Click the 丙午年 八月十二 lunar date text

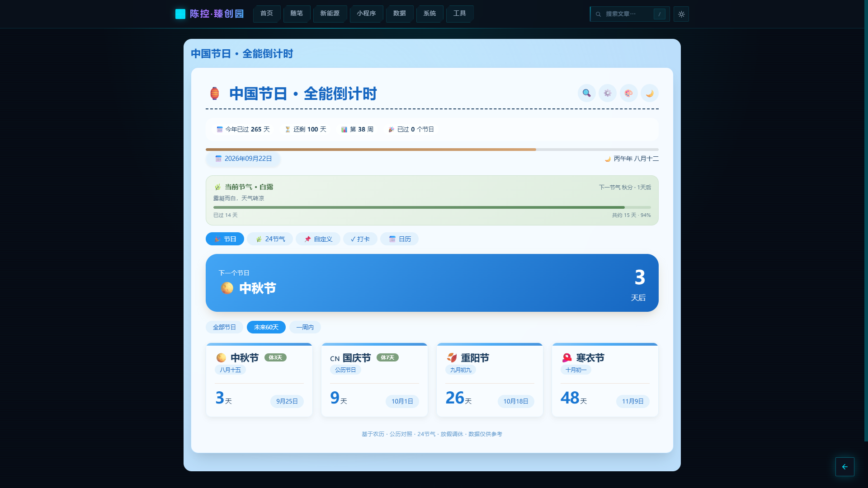[x=636, y=159]
